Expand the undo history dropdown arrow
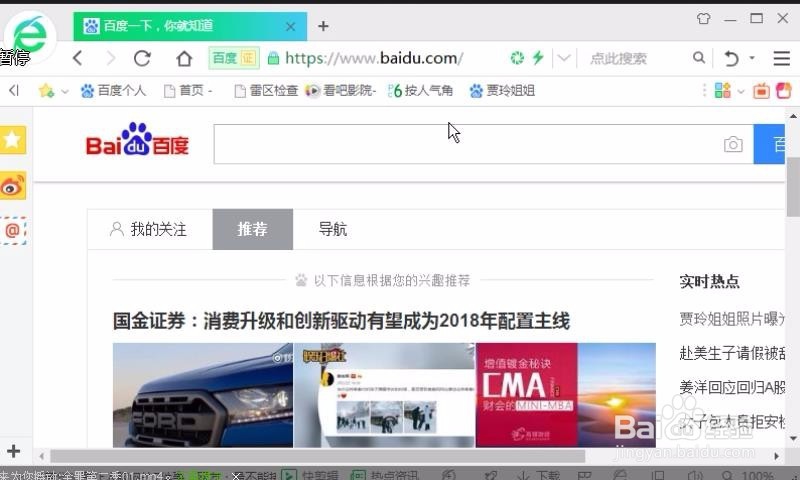The width and height of the screenshot is (800, 480). [x=752, y=58]
